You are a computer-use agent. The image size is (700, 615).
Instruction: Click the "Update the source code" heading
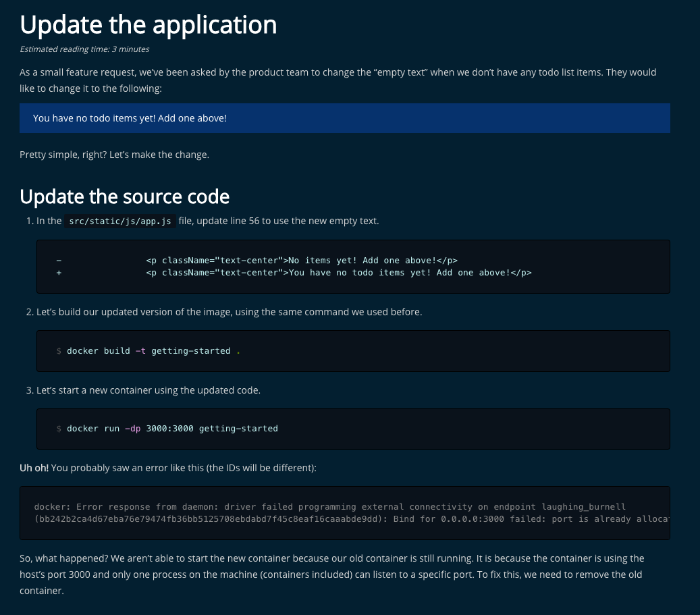[125, 196]
